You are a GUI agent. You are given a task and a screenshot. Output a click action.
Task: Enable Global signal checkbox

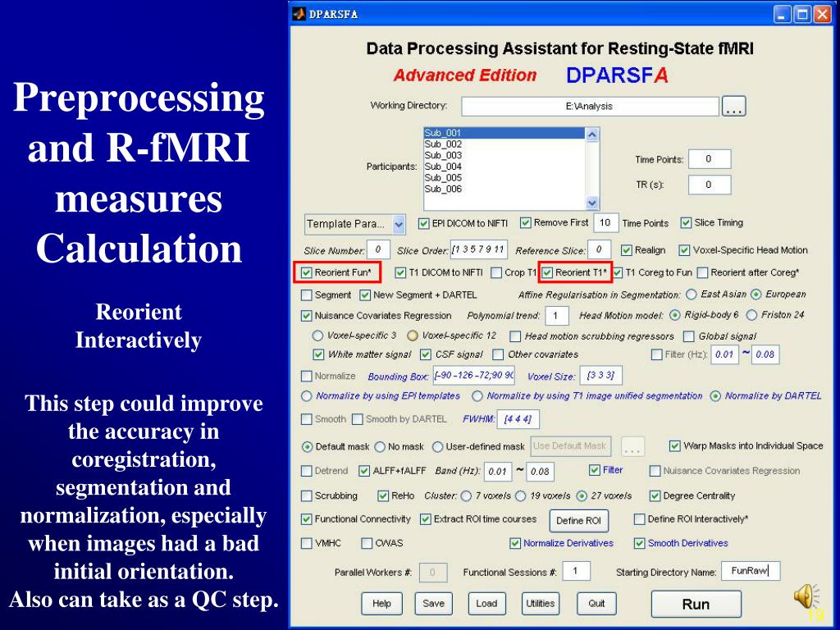tap(689, 336)
